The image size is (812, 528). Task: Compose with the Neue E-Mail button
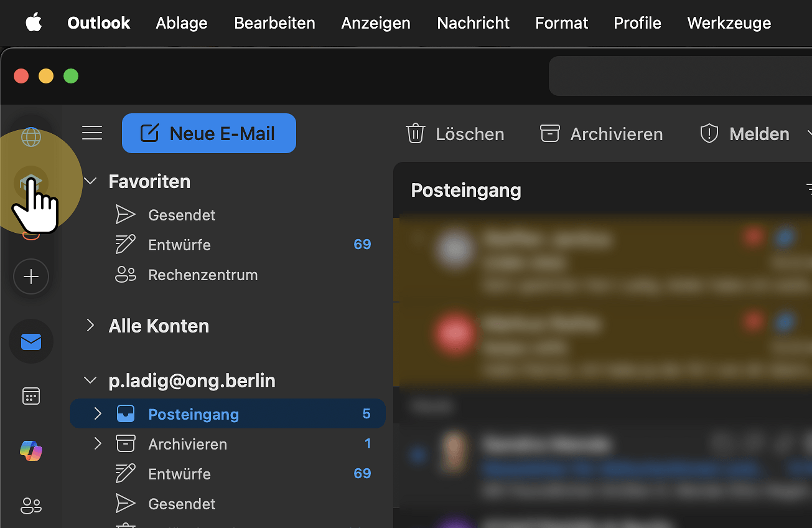209,133
